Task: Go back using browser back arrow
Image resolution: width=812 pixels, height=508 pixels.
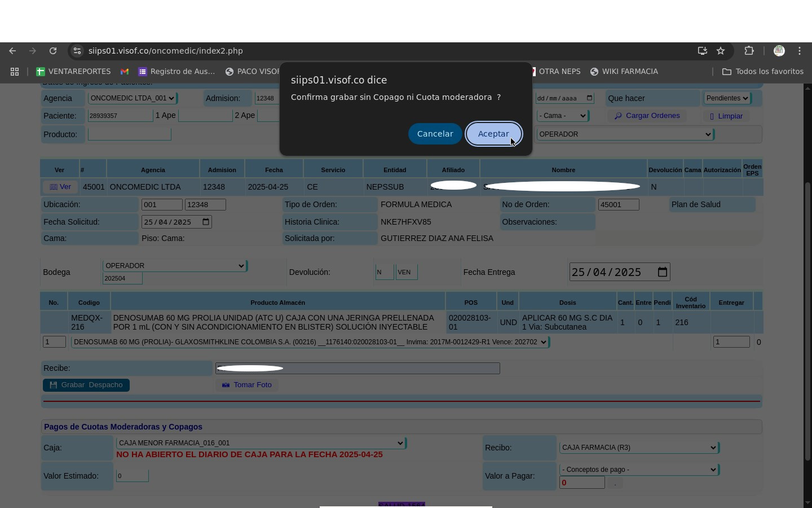Action: (12, 51)
